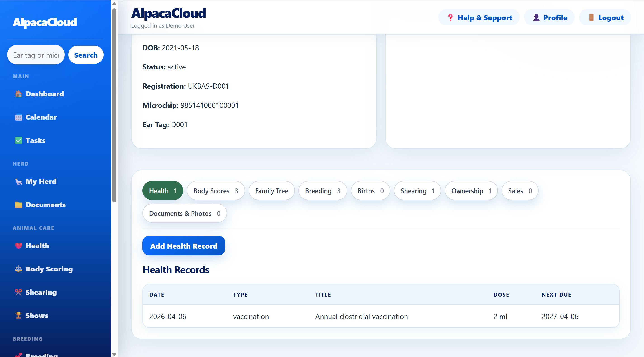
Task: Switch to the Breeding tab
Action: (x=322, y=191)
